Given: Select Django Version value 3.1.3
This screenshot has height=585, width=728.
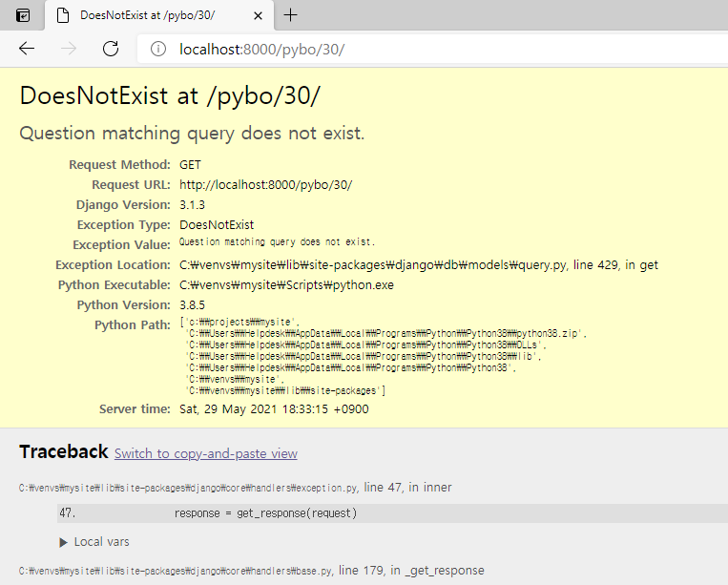Looking at the screenshot, I should [192, 205].
